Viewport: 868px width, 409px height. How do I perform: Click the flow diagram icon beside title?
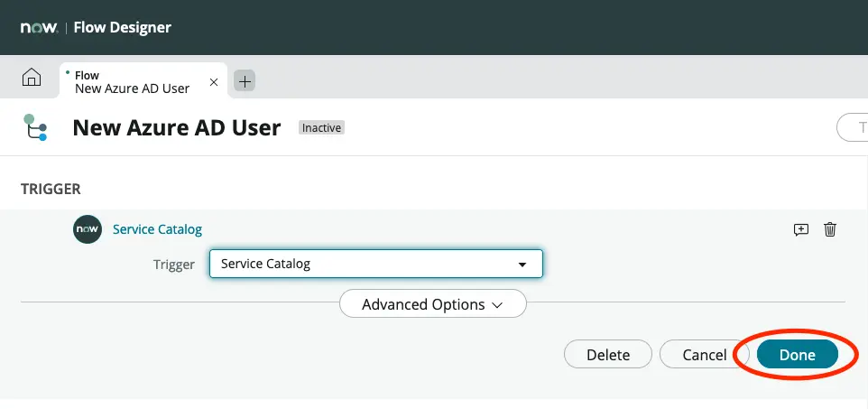point(35,127)
